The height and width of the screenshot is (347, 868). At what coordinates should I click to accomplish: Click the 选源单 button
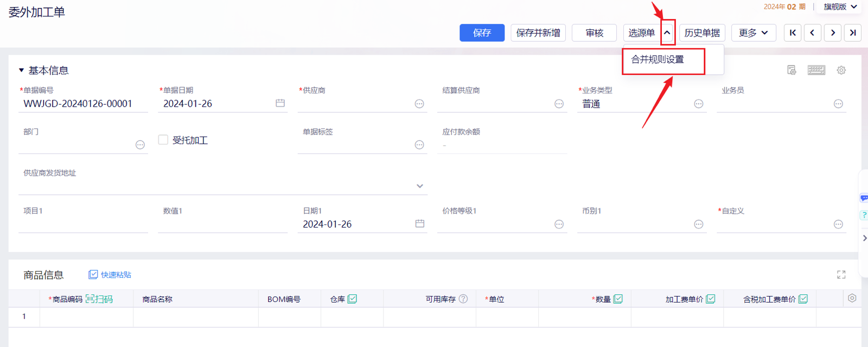tap(642, 33)
